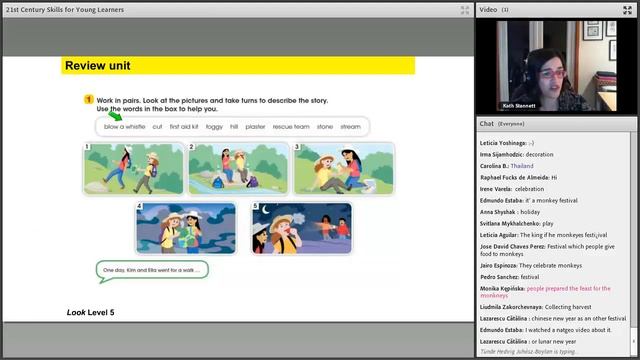The height and width of the screenshot is (360, 640).
Task: Click Svitlana Mykhalchenko's 'play' message
Action: coord(517,224)
